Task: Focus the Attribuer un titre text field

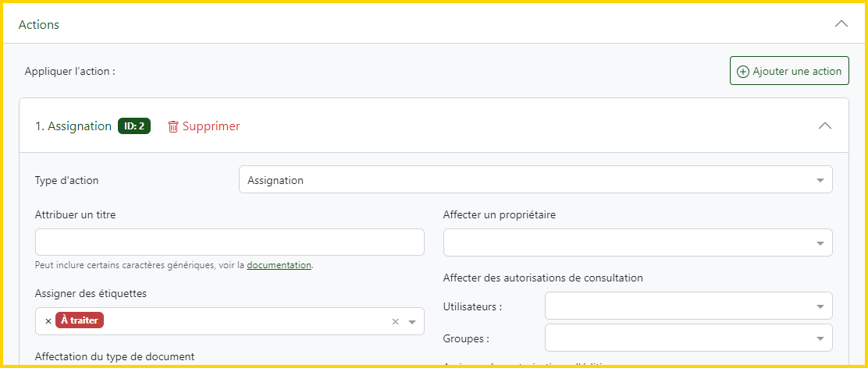Action: [229, 242]
